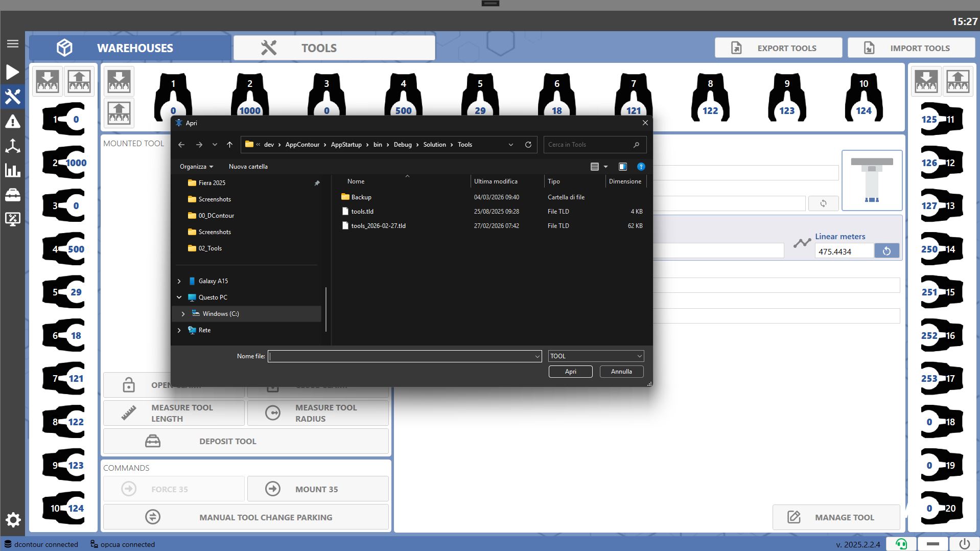The height and width of the screenshot is (551, 980).
Task: Click the Cerca in Tools search box
Action: (595, 145)
